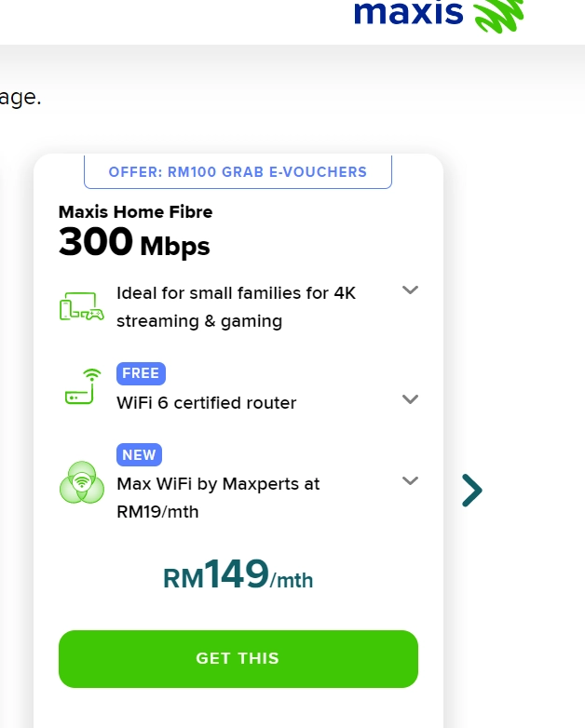Go to next plan with right arrow
The image size is (585, 728).
tap(472, 491)
